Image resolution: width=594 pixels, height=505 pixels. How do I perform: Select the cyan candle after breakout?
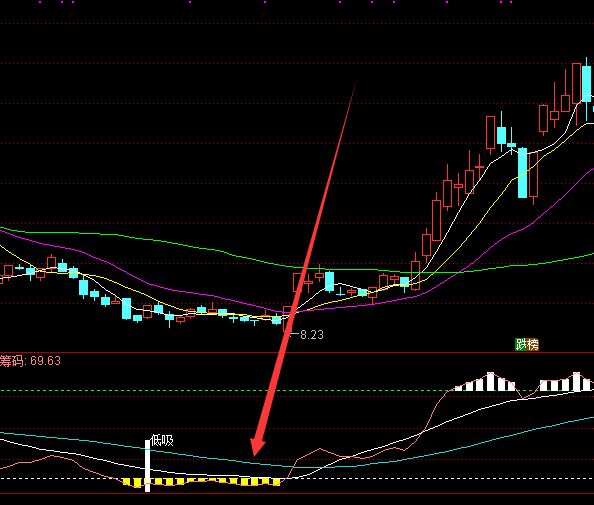pos(330,281)
